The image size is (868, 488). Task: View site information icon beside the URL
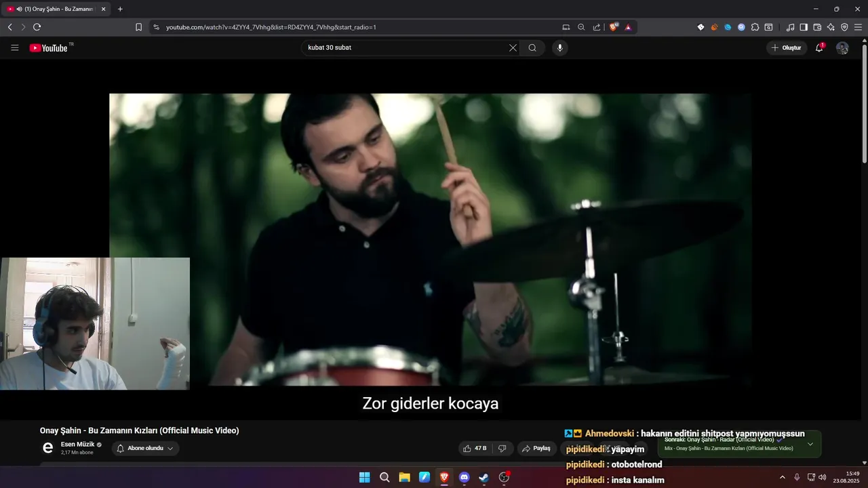tap(156, 27)
